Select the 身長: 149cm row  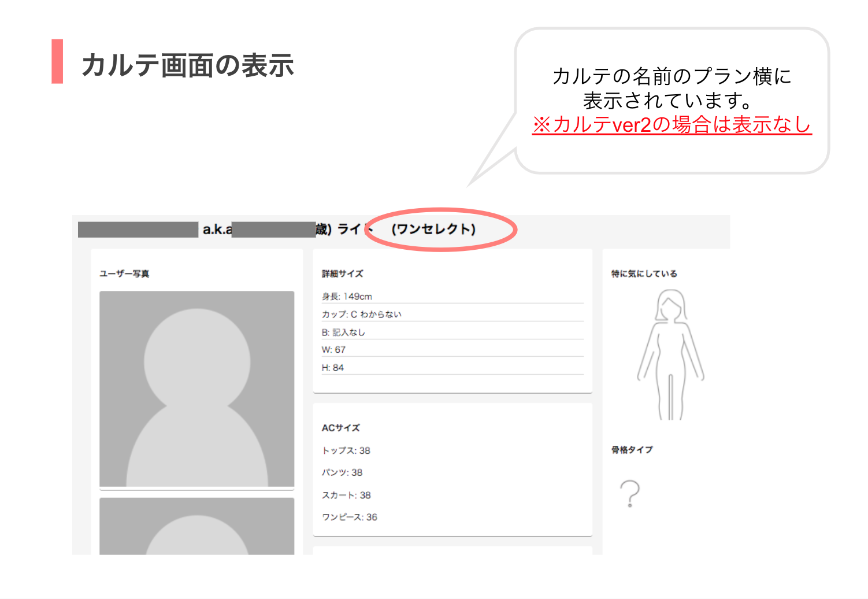point(347,296)
